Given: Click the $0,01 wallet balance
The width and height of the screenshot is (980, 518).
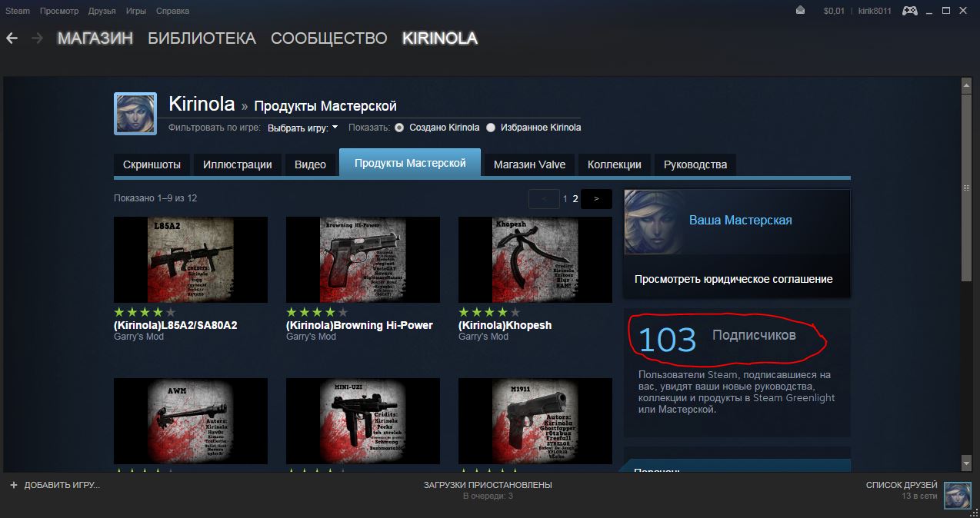Looking at the screenshot, I should click(834, 11).
